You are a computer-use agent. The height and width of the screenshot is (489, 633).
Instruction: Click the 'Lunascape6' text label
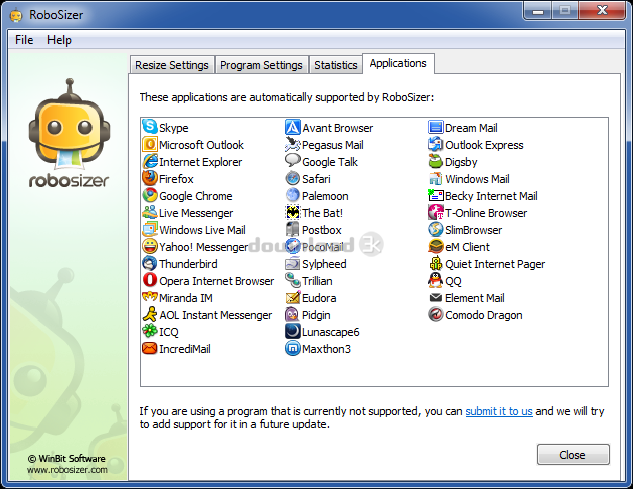click(x=331, y=332)
